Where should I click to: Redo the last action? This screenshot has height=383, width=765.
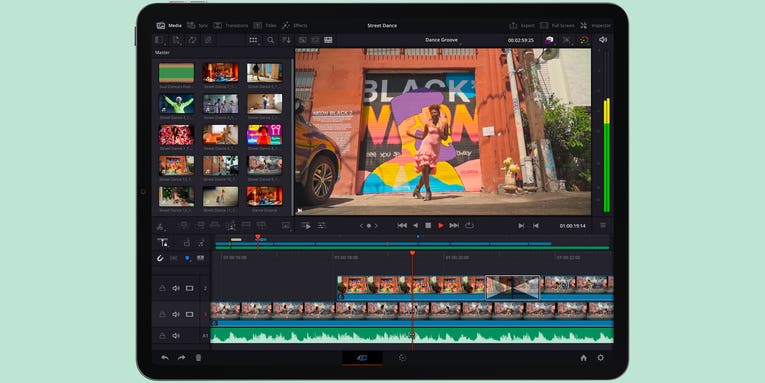click(x=181, y=358)
